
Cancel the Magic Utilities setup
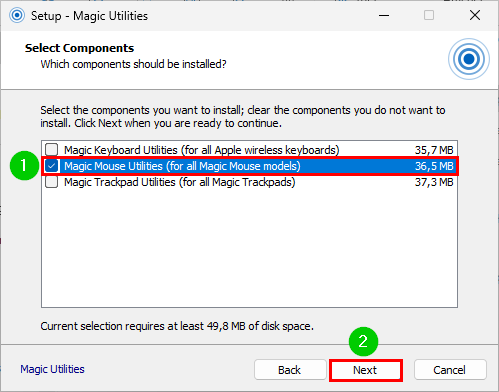pos(450,370)
